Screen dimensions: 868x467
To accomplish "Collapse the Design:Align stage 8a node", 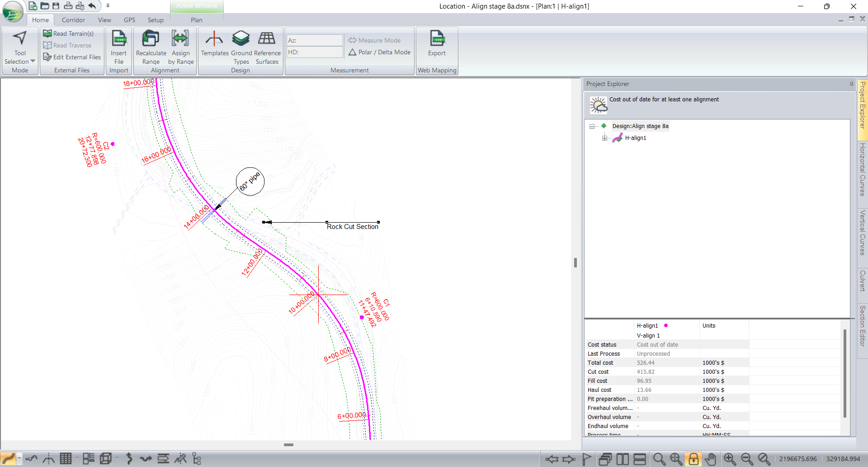I will [x=592, y=126].
